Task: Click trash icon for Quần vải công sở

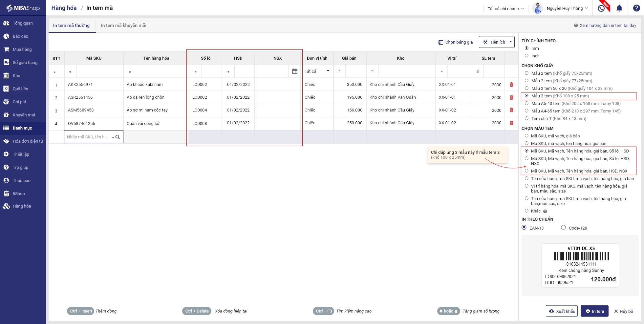Action: (x=511, y=123)
